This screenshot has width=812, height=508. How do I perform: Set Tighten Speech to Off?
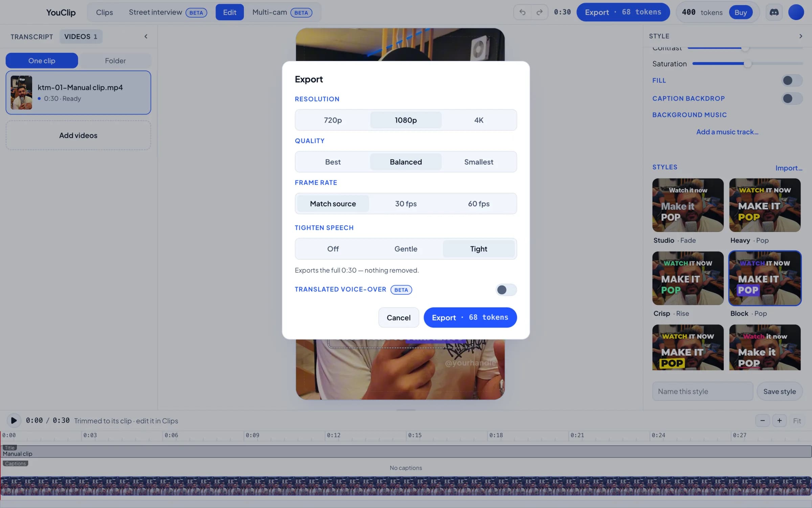pyautogui.click(x=333, y=249)
